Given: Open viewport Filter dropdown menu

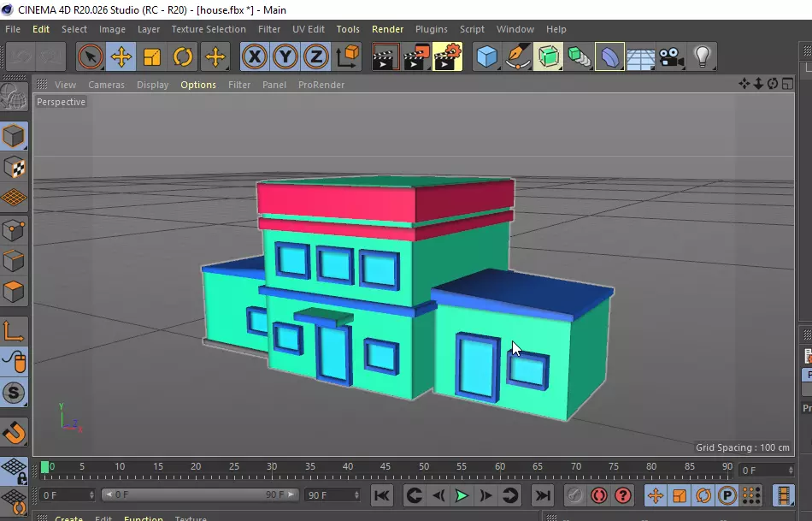Looking at the screenshot, I should pos(239,85).
